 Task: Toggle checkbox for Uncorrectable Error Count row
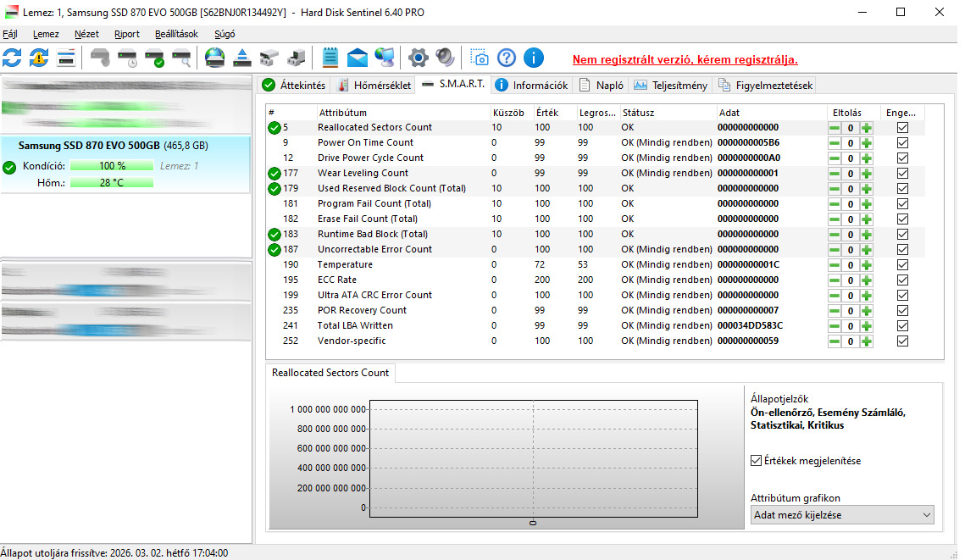[902, 250]
